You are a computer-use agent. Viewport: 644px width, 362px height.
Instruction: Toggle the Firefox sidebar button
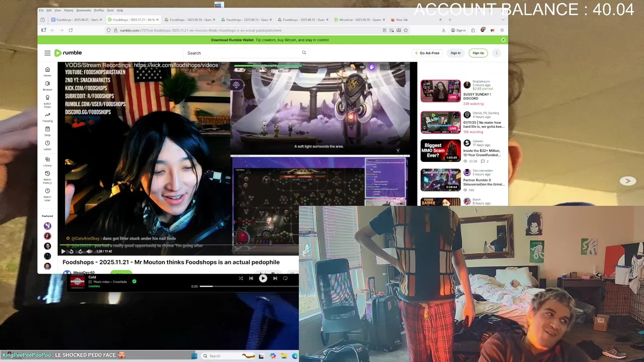(43, 30)
